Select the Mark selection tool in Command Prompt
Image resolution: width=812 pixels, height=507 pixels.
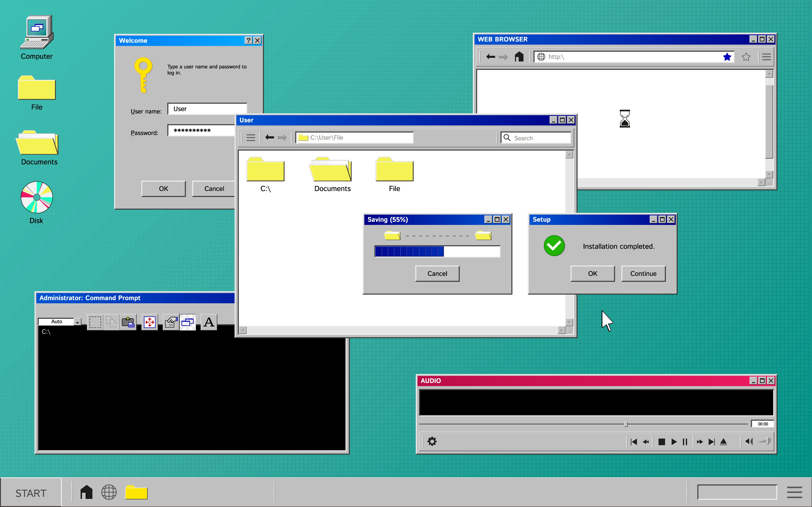(95, 322)
